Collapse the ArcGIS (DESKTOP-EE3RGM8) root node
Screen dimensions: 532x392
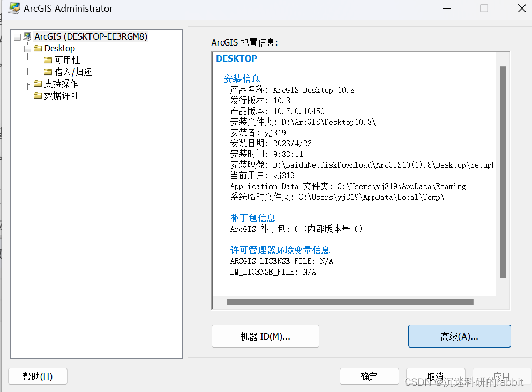pyautogui.click(x=17, y=37)
